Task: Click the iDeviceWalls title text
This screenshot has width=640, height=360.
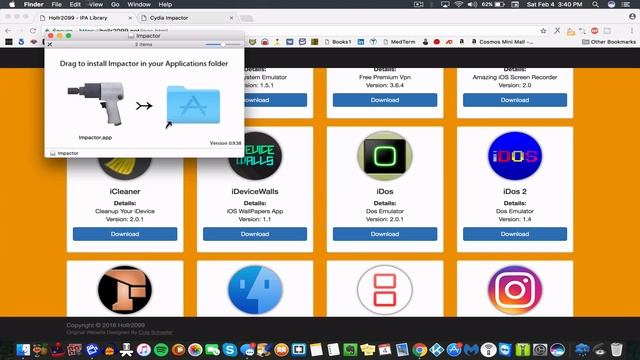Action: tap(255, 191)
